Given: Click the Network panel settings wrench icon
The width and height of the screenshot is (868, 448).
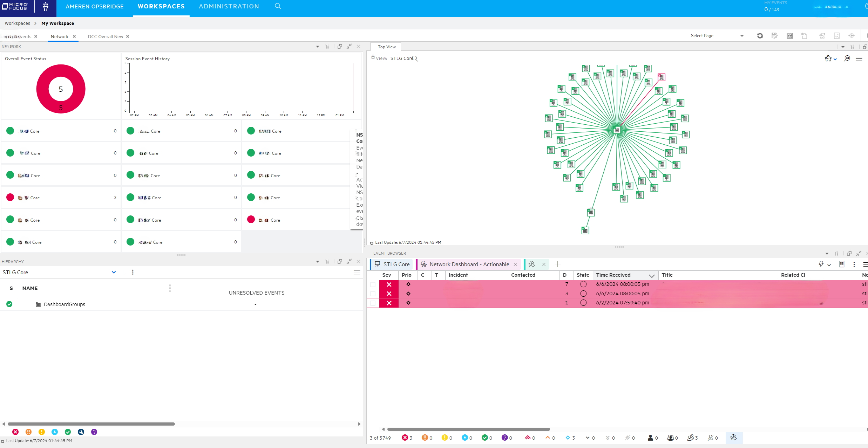Looking at the screenshot, I should tap(327, 47).
